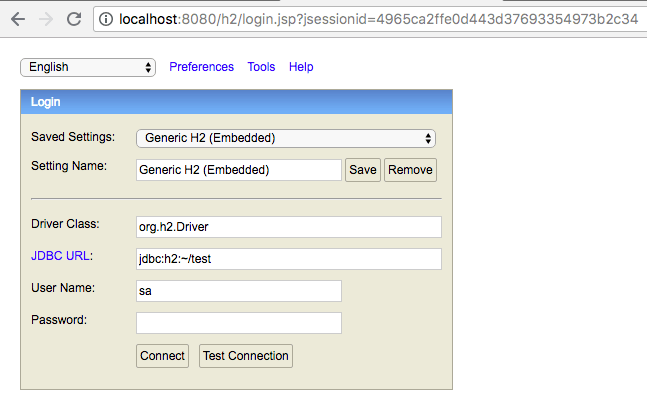The width and height of the screenshot is (647, 411).
Task: Click the empty Password field
Action: tap(239, 323)
